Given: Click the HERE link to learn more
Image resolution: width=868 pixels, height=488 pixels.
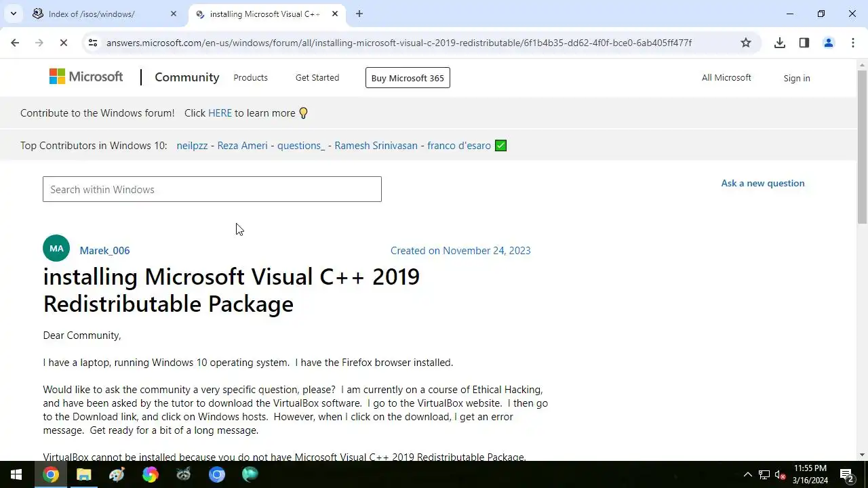Looking at the screenshot, I should [220, 113].
